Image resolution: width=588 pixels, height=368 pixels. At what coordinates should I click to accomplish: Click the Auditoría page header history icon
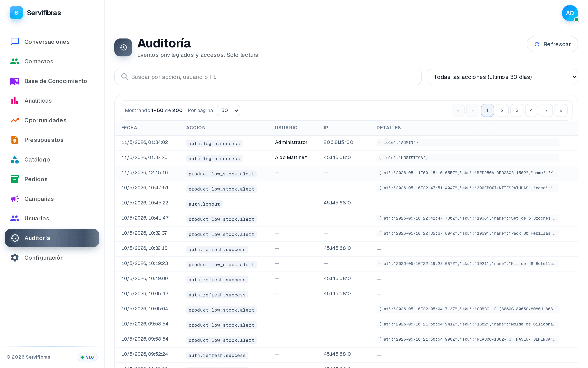tap(123, 47)
